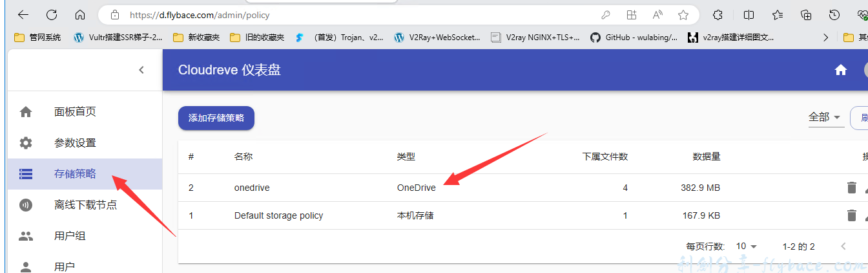This screenshot has width=868, height=273.
Task: Add this page to browser favorites
Action: 683,15
